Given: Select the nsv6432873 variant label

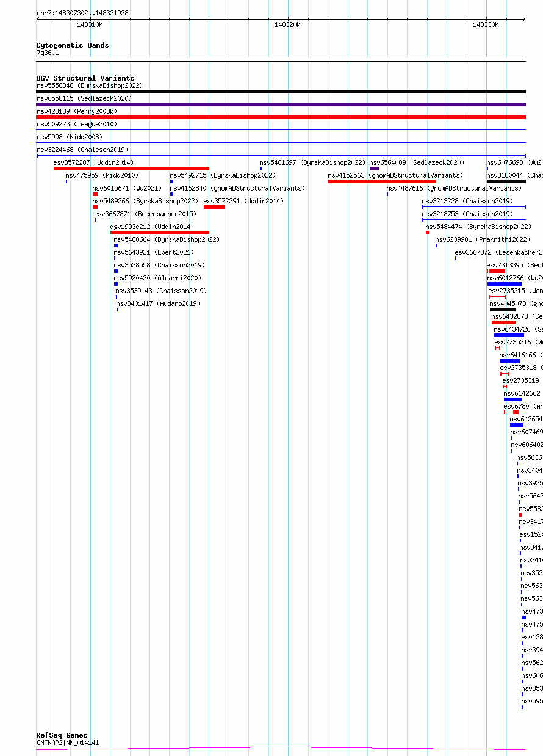Looking at the screenshot, I should point(517,316).
